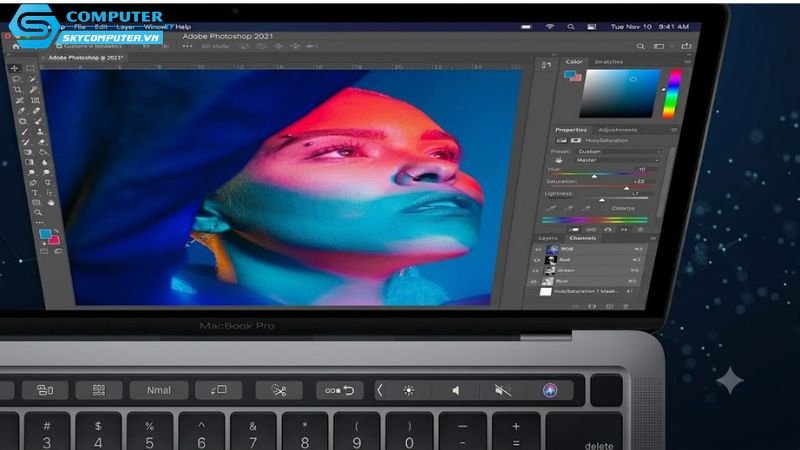800x450 pixels.
Task: Open the three-dots overflow in options bar
Action: pos(187,46)
